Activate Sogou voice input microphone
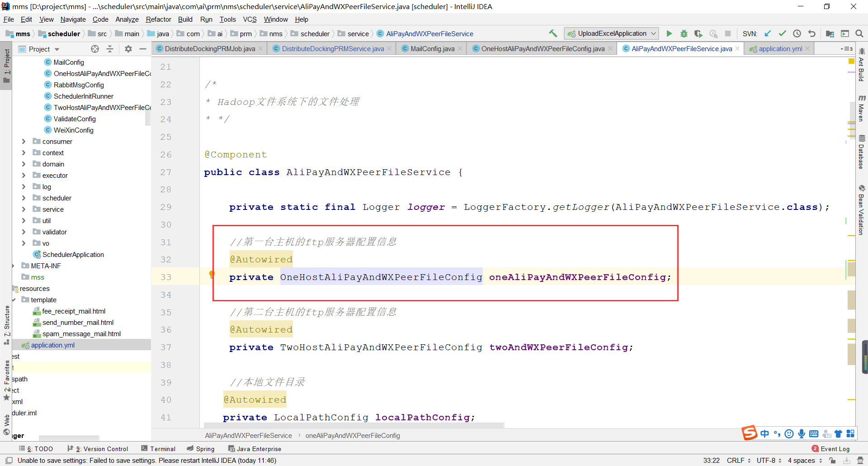Image resolution: width=868 pixels, height=466 pixels. tap(802, 434)
